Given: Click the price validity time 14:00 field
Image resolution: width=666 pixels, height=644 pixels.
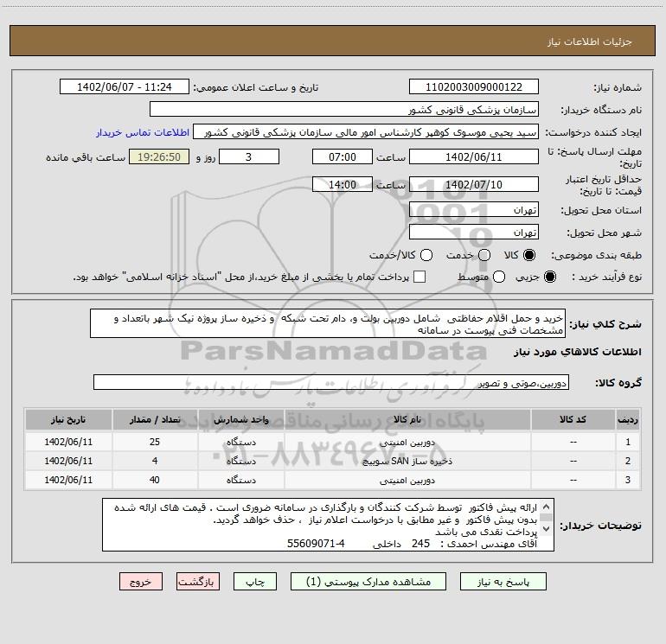Looking at the screenshot, I should [343, 185].
